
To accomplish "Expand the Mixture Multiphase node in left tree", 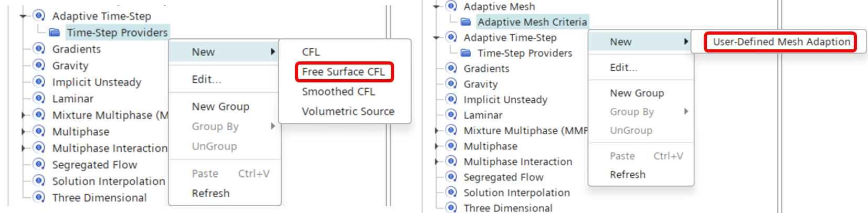I will 23,115.
